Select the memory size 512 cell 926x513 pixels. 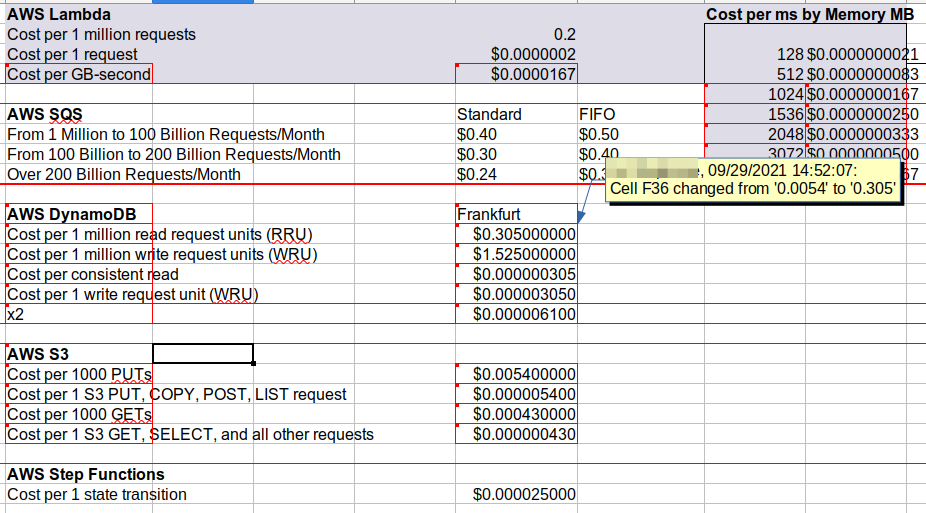click(x=755, y=74)
